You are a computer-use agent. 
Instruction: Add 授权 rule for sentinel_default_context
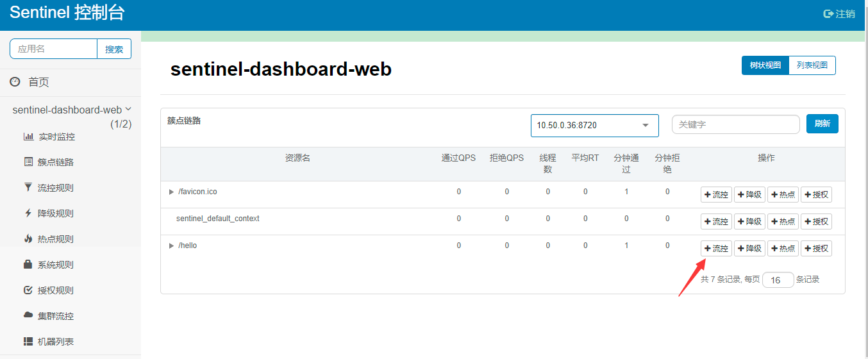[816, 222]
